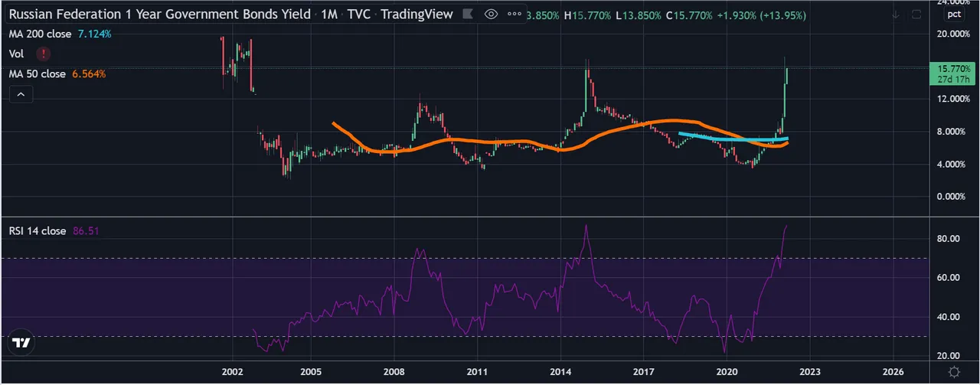Collapse the indicator legend chevron

(21, 94)
